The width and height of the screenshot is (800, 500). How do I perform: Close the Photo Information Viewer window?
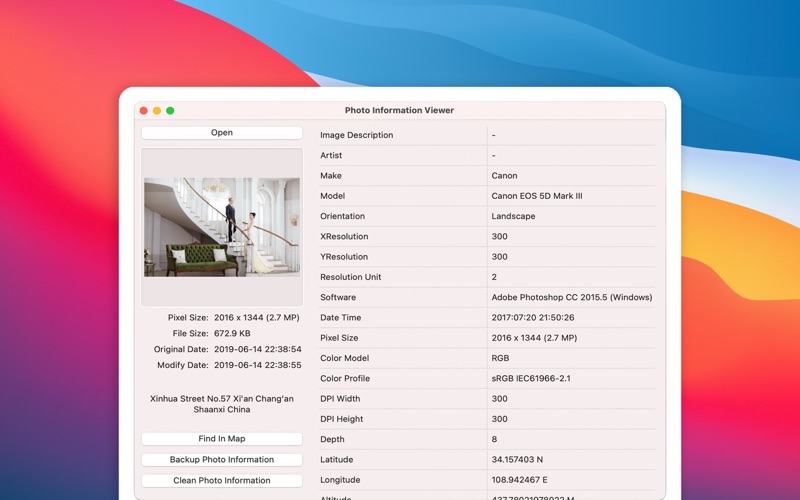pyautogui.click(x=144, y=111)
